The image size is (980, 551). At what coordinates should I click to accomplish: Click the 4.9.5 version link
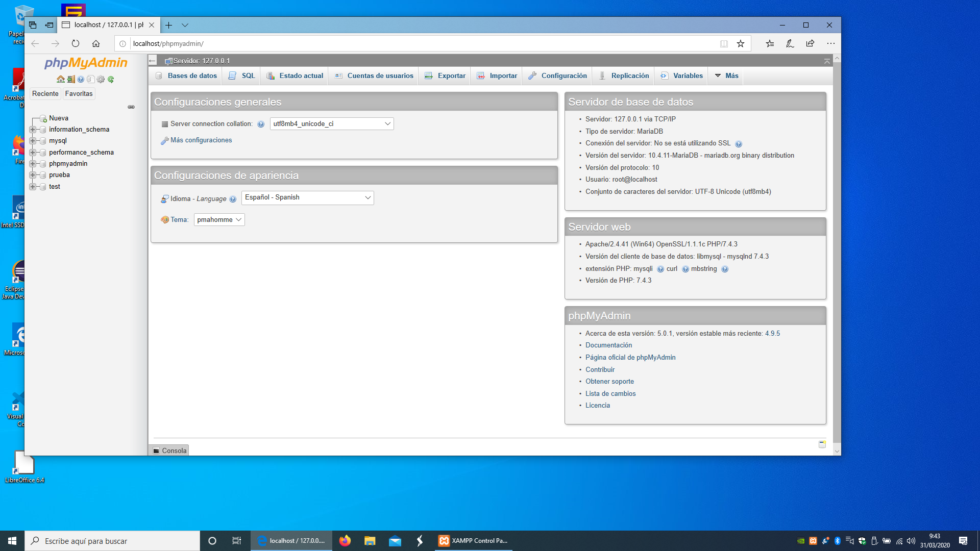tap(772, 334)
